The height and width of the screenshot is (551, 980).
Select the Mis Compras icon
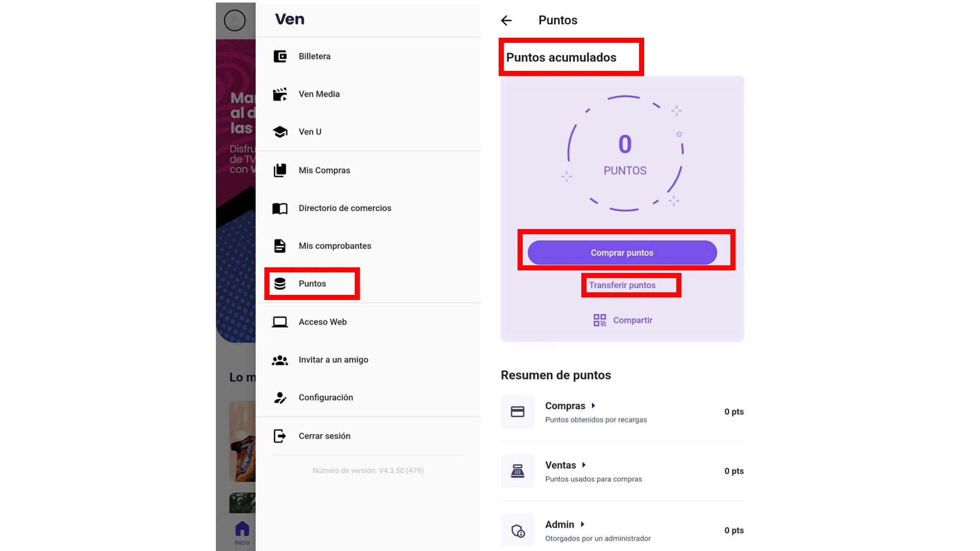click(280, 170)
